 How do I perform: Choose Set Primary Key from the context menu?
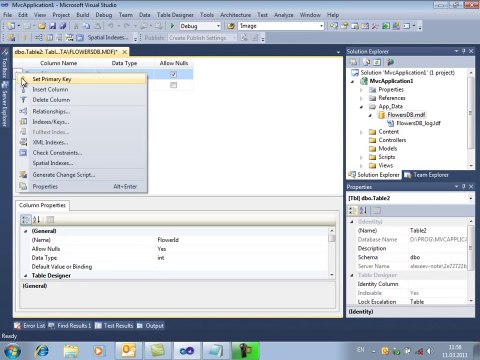(x=82, y=79)
